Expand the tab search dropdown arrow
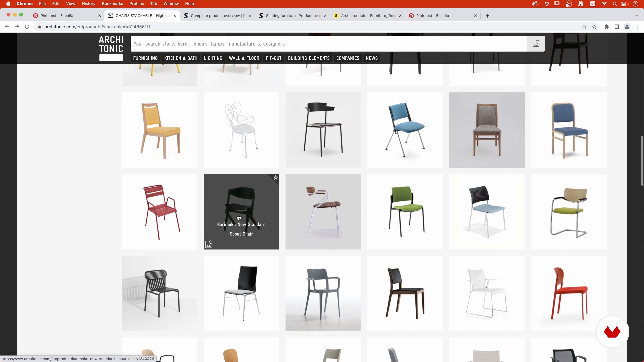Viewport: 644px width, 362px height. 637,16
